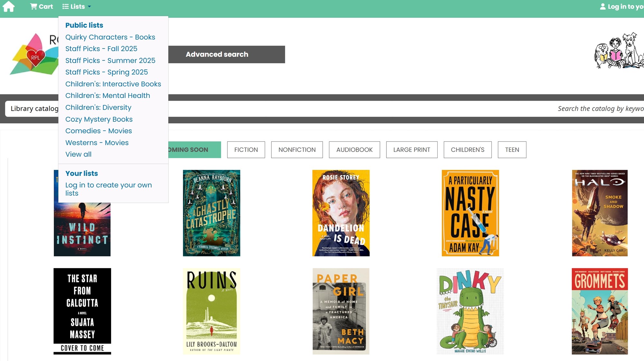Open Quirky Characters - Books list
The image size is (644, 361).
(x=110, y=37)
